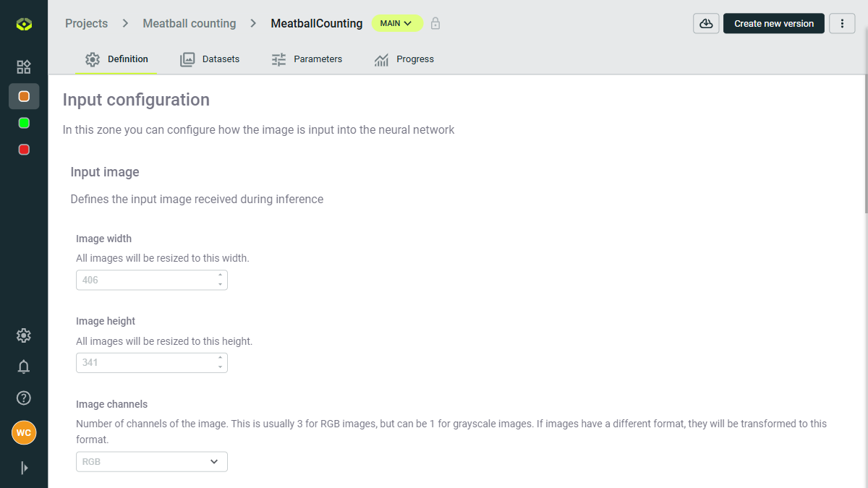868x488 pixels.
Task: Open the settings gear in the sidebar
Action: click(x=23, y=335)
